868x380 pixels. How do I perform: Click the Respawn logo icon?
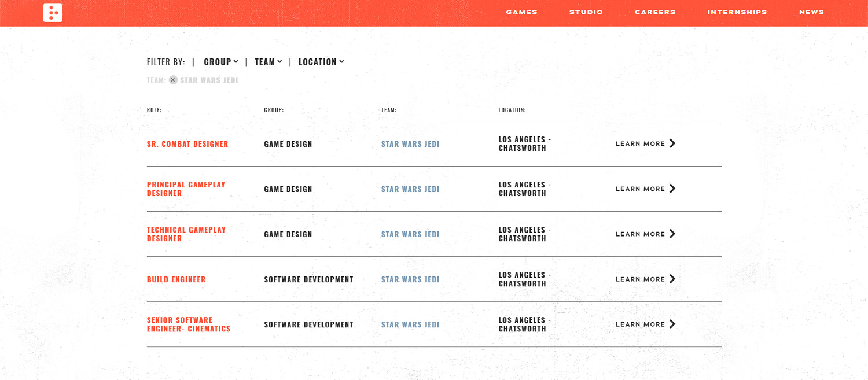click(53, 12)
